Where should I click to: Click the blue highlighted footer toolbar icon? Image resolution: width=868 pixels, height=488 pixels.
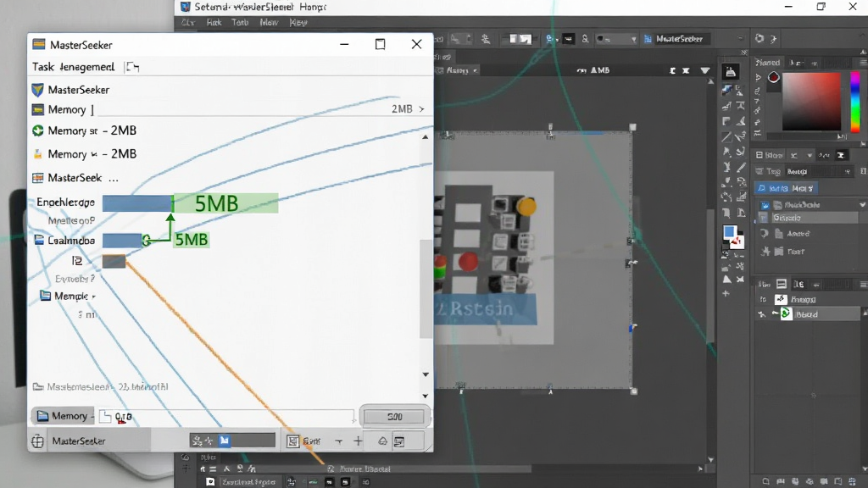pyautogui.click(x=224, y=441)
